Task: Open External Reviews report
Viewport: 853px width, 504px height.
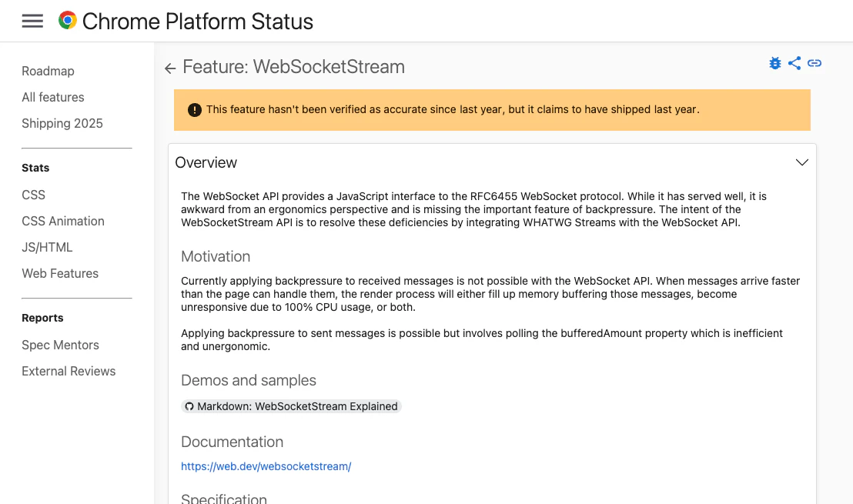Action: click(x=69, y=372)
